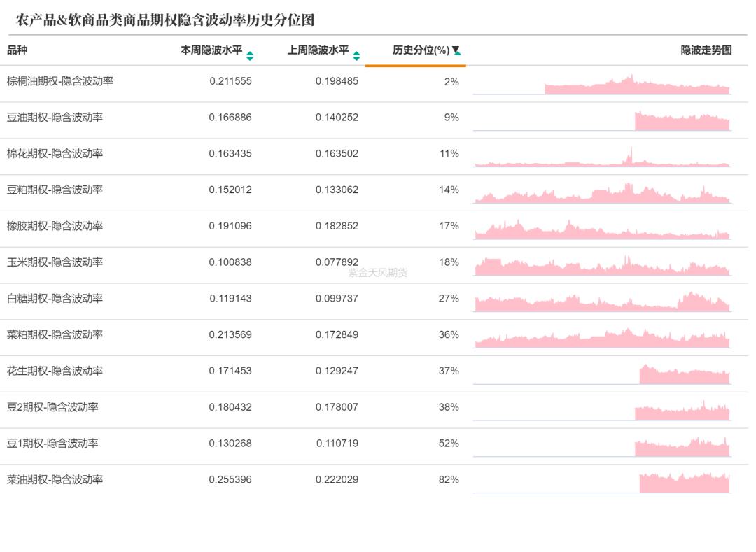The width and height of the screenshot is (756, 552).
Task: Open the 棕榈油期权-隐含波动率 row
Action: coord(60,81)
